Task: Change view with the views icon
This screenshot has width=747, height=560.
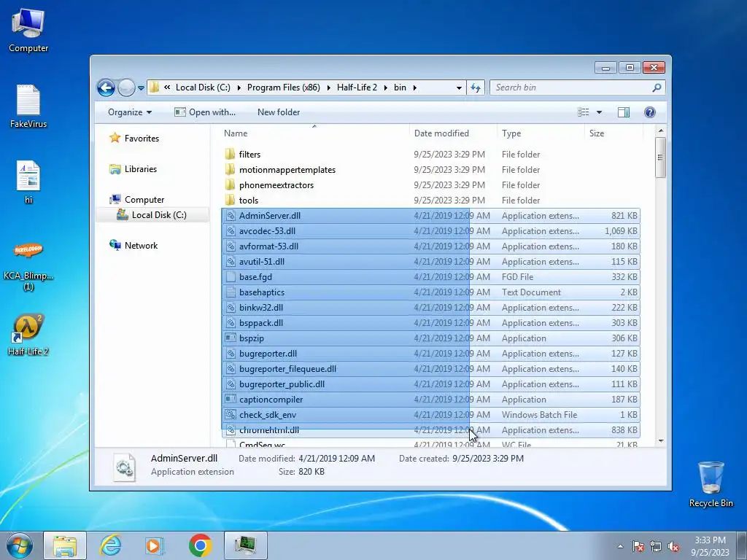Action: (584, 112)
